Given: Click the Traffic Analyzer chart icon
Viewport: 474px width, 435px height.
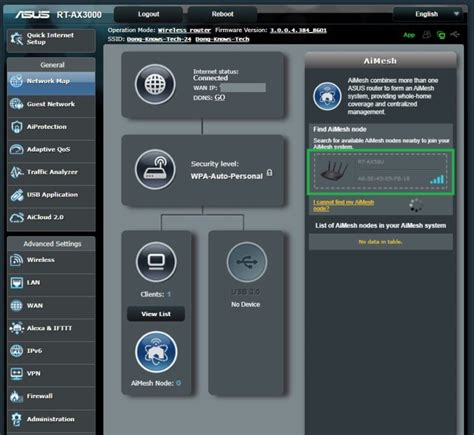Looking at the screenshot, I should (16, 172).
